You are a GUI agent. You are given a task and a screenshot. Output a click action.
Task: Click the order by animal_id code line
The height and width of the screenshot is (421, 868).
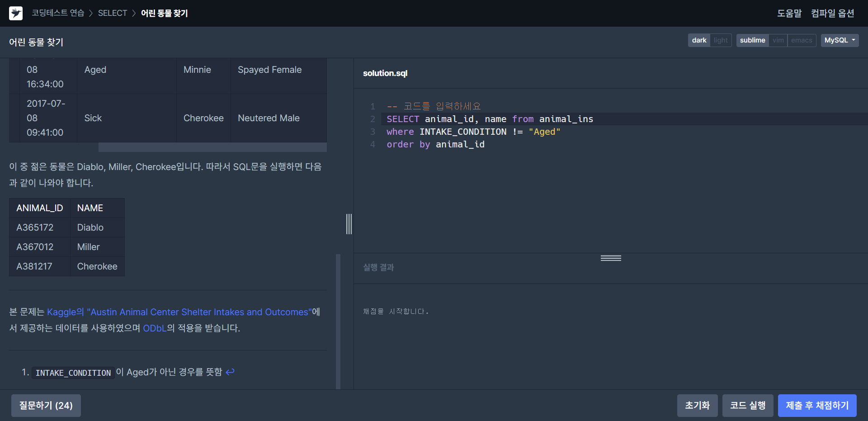coord(435,144)
